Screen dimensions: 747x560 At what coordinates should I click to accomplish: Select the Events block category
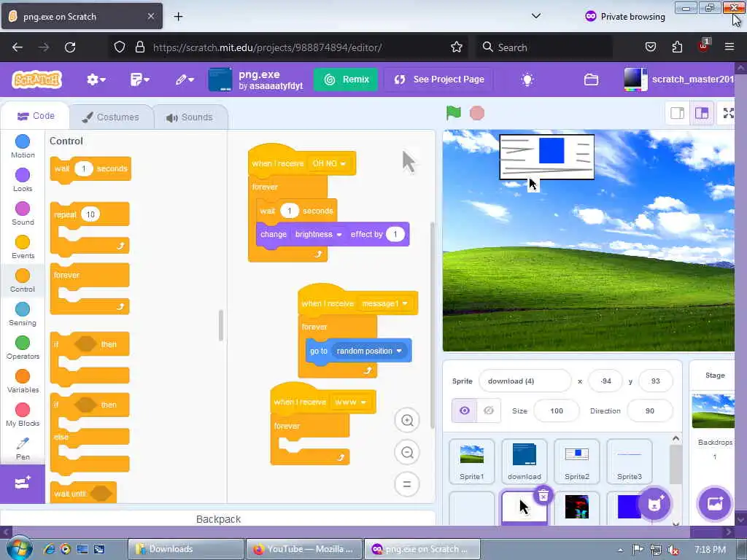point(23,246)
